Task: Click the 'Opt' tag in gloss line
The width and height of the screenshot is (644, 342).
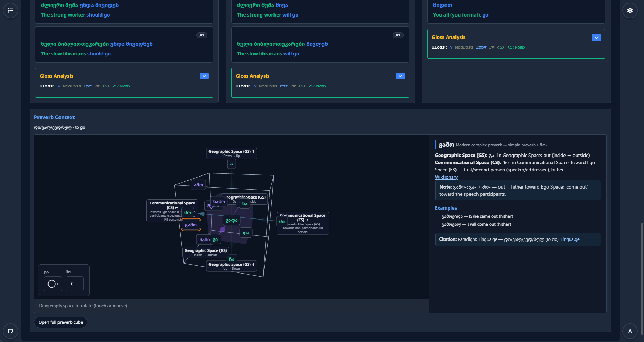Action: coord(88,86)
